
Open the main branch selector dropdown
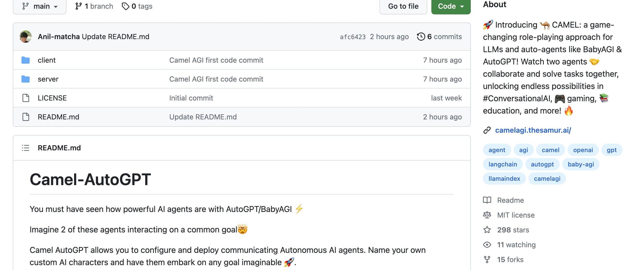coord(40,6)
